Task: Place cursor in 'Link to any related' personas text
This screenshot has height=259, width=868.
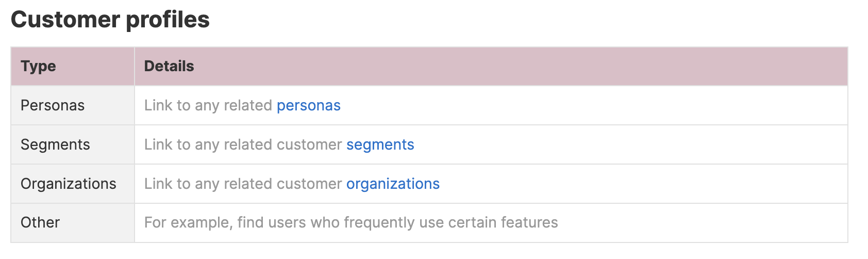Action: (x=208, y=105)
